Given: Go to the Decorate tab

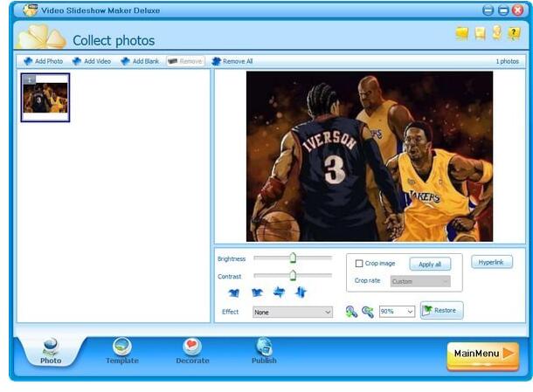Looking at the screenshot, I should pos(192,351).
